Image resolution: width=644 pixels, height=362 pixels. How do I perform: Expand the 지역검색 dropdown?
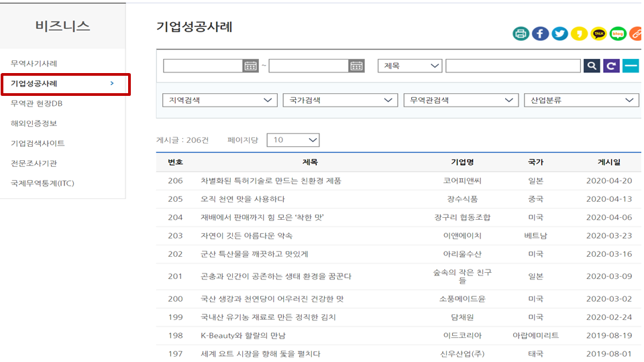click(x=220, y=100)
